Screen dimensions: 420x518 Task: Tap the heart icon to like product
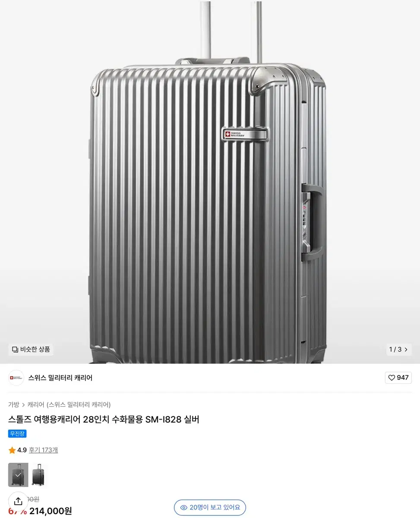point(392,378)
